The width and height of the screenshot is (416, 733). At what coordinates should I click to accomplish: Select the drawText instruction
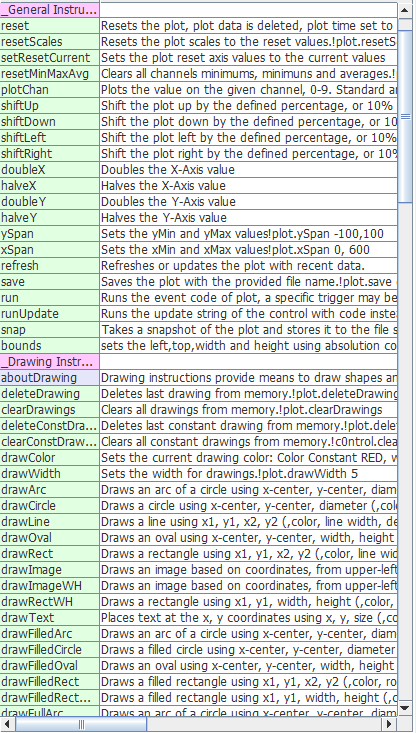[199, 618]
